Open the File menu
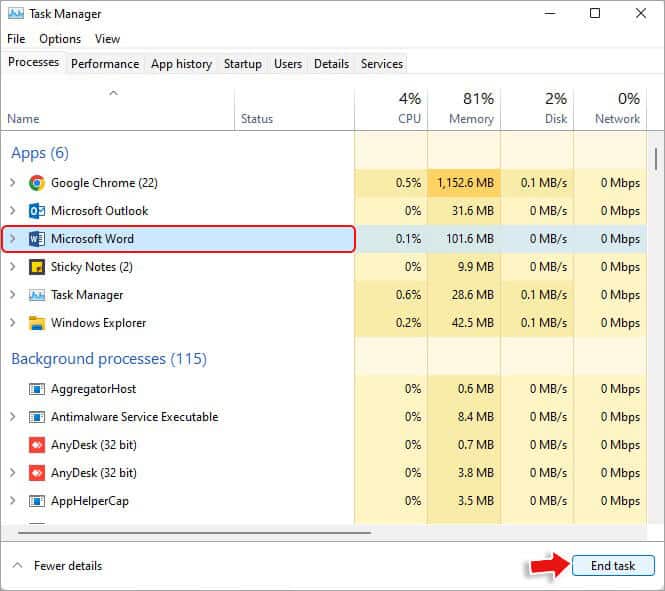Image resolution: width=665 pixels, height=591 pixels. pos(16,39)
